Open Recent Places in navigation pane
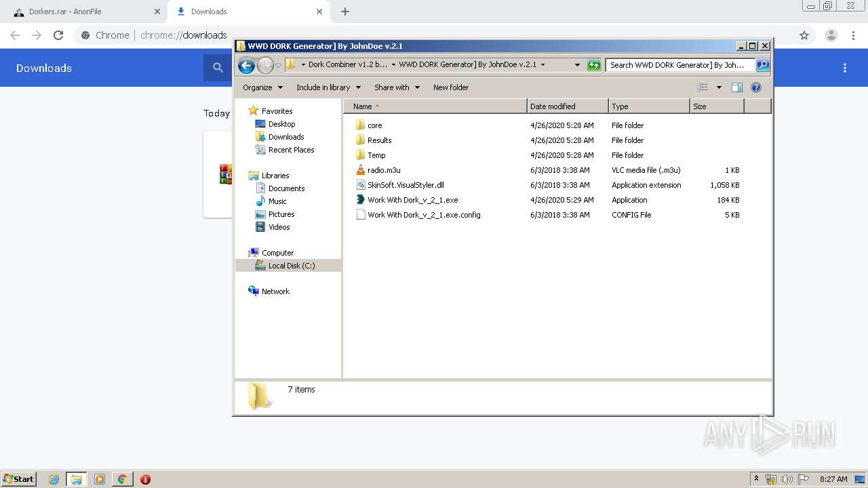 (x=291, y=150)
